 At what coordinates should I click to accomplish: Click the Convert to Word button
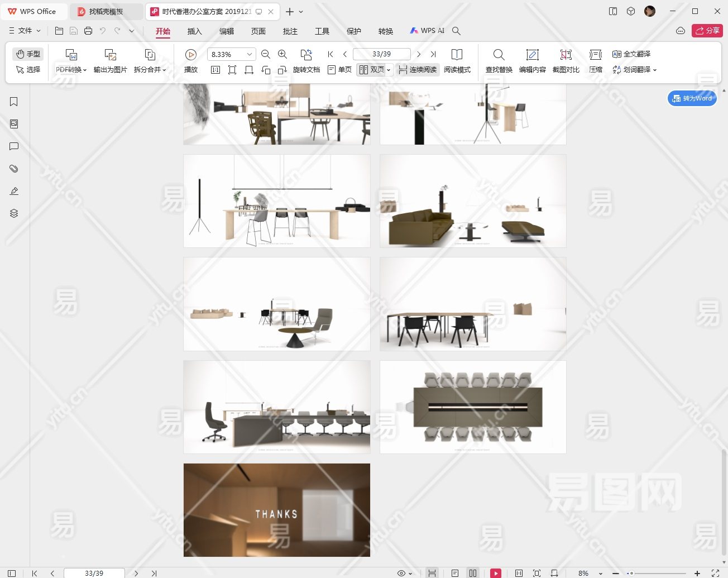coord(692,98)
